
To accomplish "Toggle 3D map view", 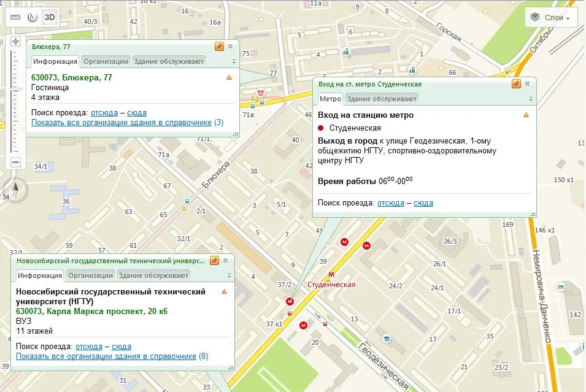I will 50,17.
